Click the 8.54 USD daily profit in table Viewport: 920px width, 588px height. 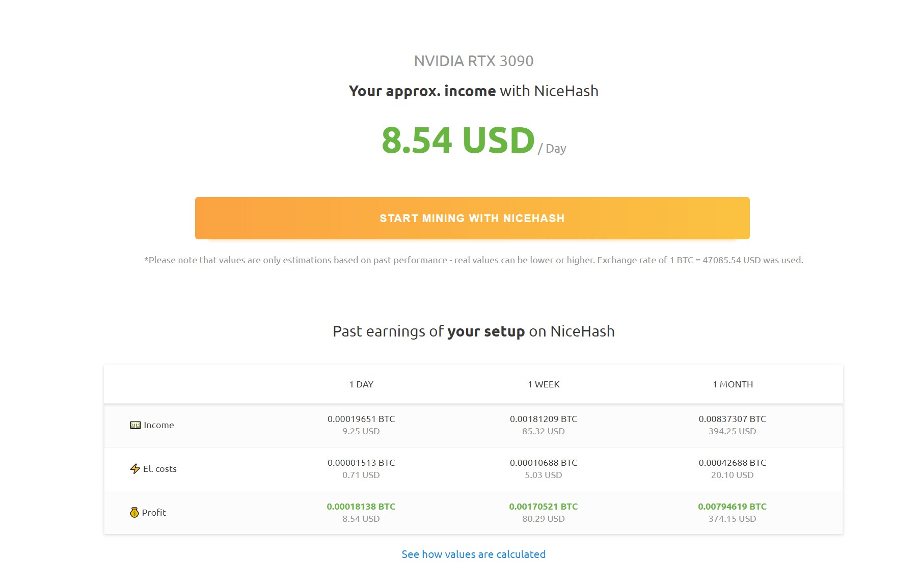point(361,519)
